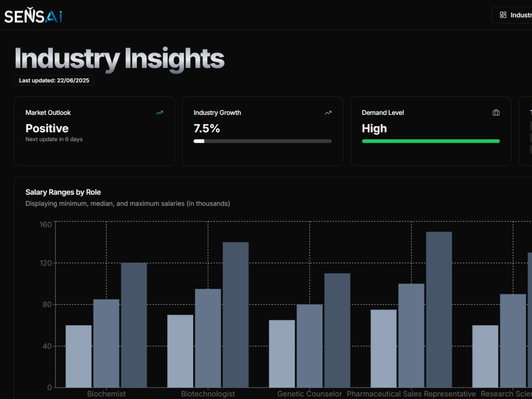The height and width of the screenshot is (399, 532).
Task: Click the Pharmaceutical Sales Representative median bar
Action: coord(411,336)
